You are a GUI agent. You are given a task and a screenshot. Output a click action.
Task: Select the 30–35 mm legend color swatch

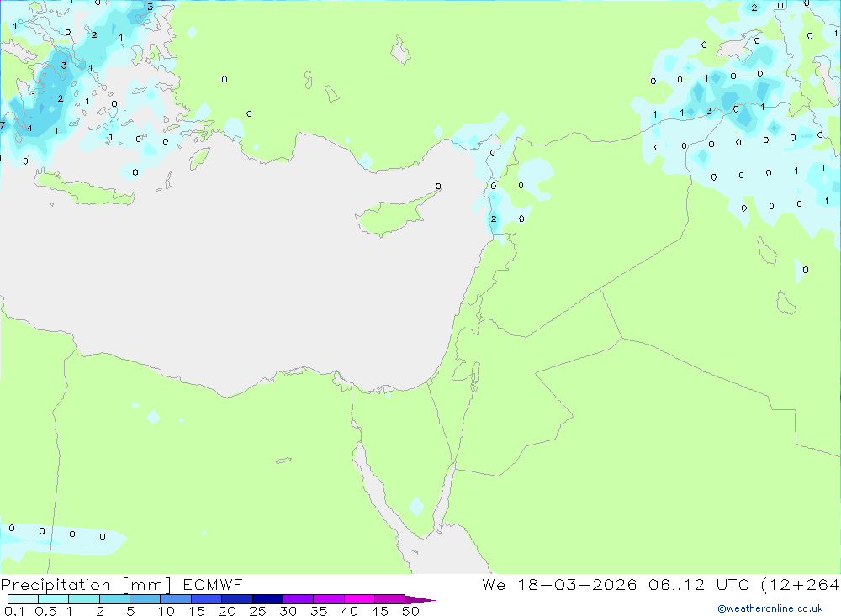(x=299, y=599)
